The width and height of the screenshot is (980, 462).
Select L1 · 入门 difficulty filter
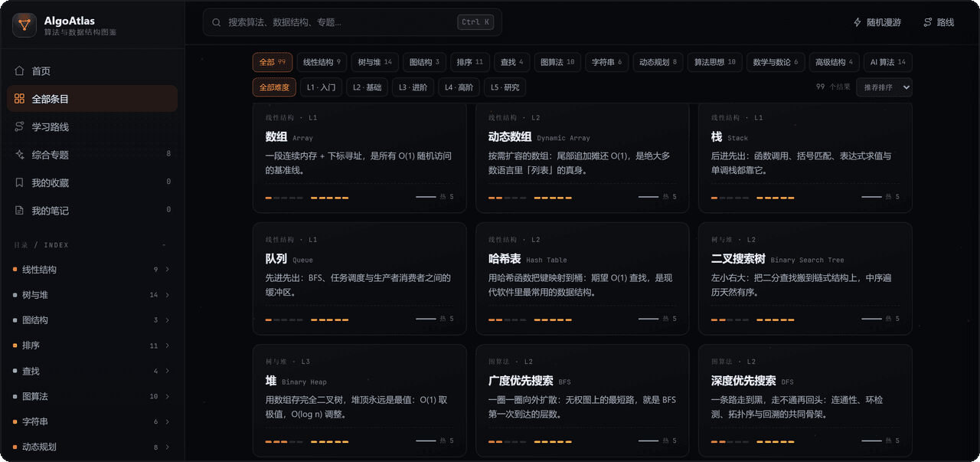[x=322, y=87]
